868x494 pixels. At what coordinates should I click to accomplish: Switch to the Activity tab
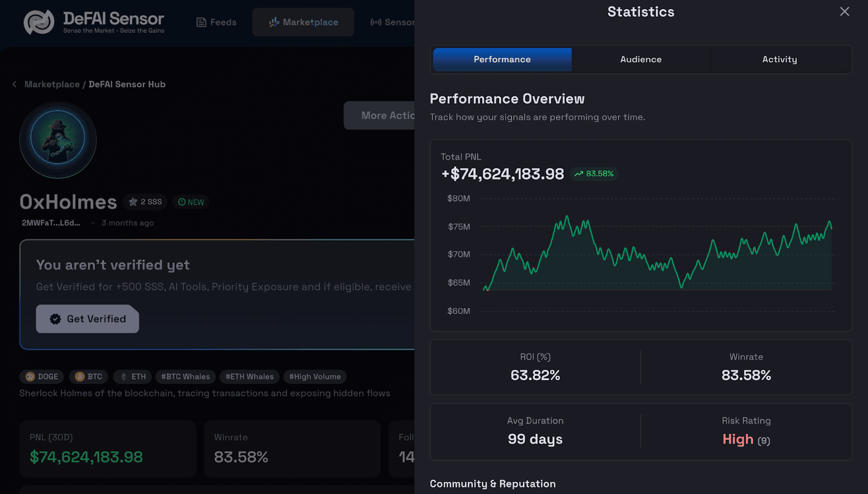(x=780, y=59)
